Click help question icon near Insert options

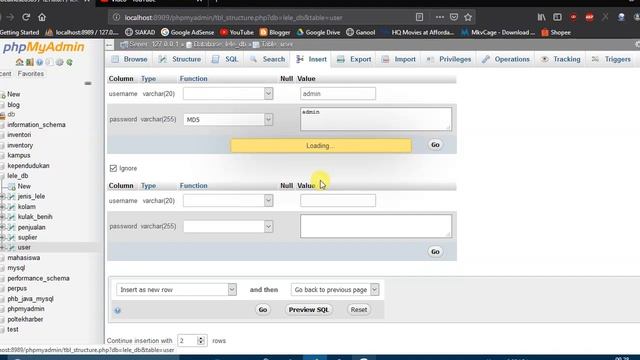coord(118,311)
